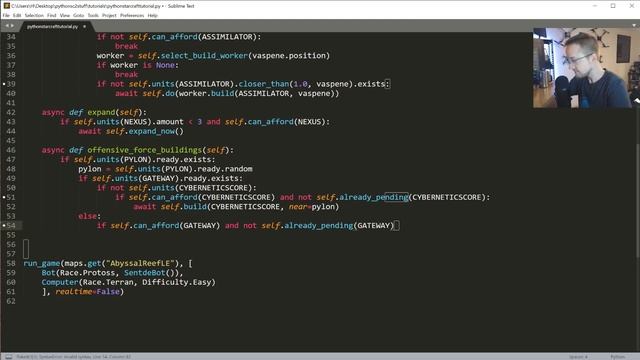
Task: Click 'can_afford' on line 43
Action: 271,122
